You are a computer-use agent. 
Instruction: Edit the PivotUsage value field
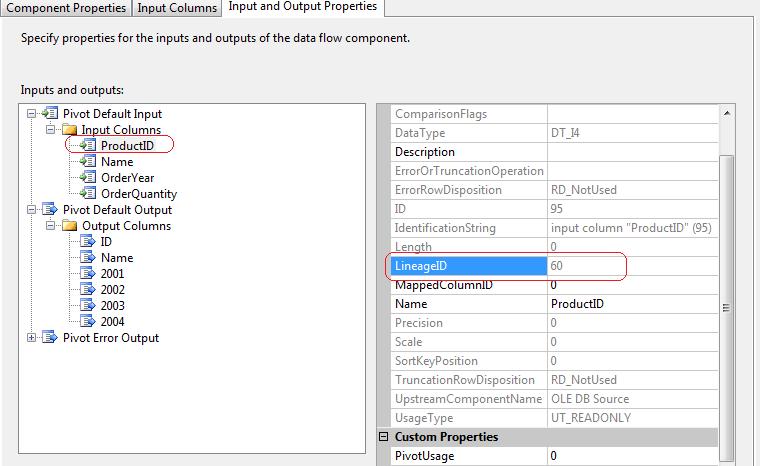click(630, 456)
